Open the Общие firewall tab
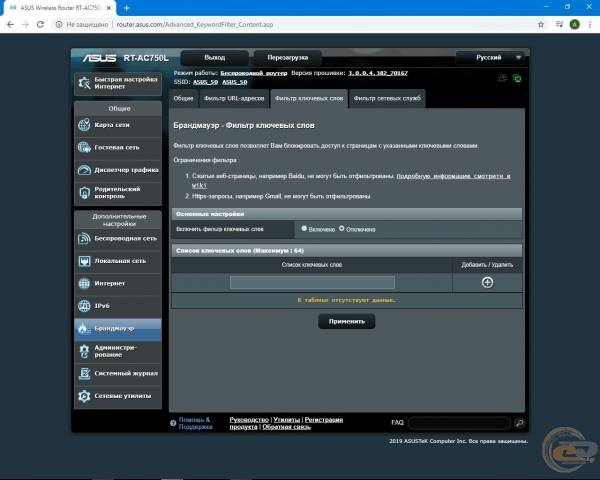Image resolution: width=600 pixels, height=480 pixels. coord(183,98)
